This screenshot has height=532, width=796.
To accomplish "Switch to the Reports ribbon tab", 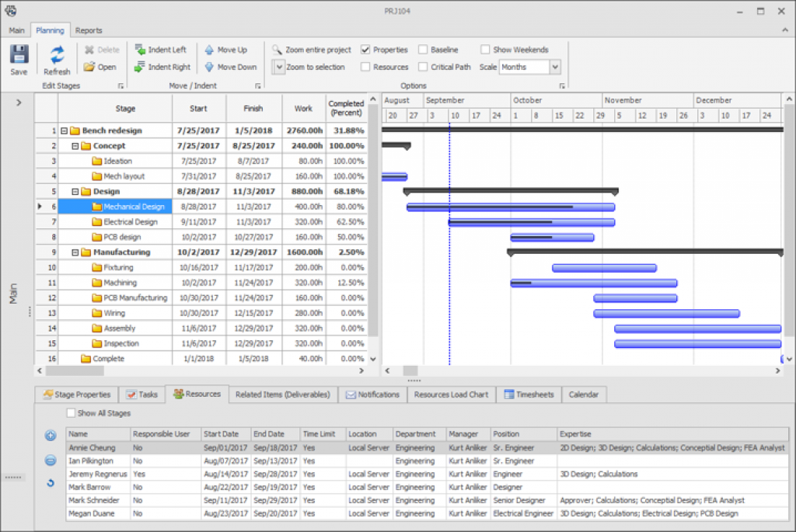I will 89,30.
